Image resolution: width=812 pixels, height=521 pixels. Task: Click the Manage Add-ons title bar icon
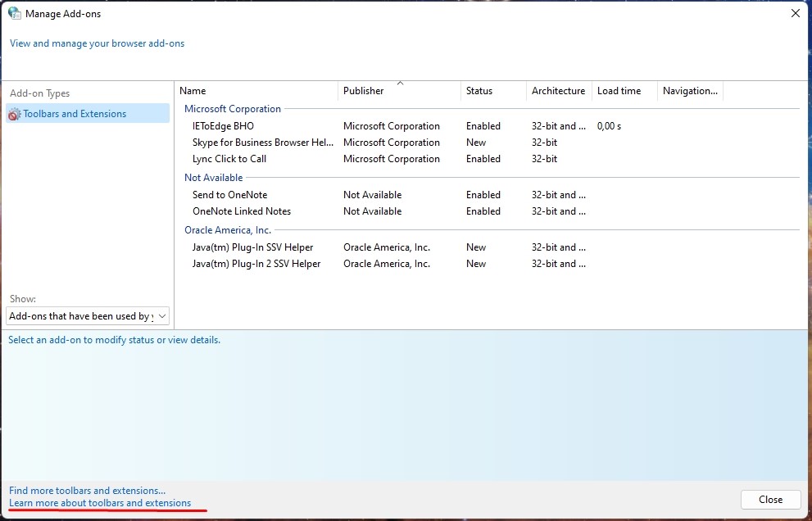tap(15, 13)
